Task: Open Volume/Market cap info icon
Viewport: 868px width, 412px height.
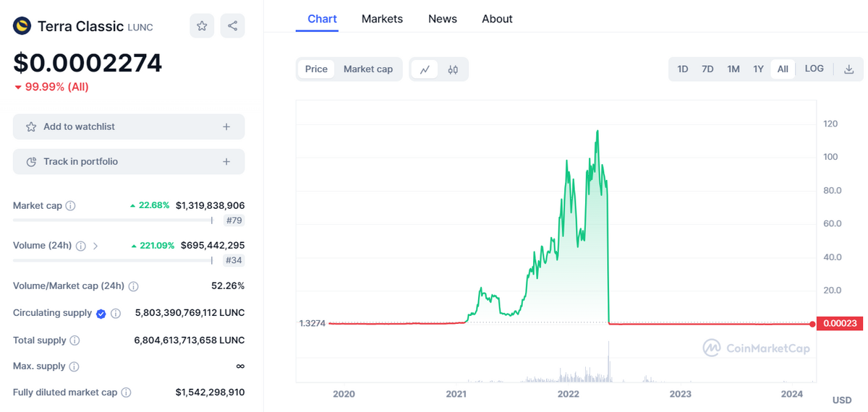Action: coord(133,286)
